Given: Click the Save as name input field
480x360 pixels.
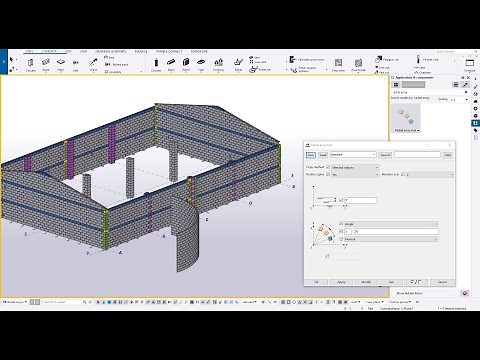Looking at the screenshot, I should (417, 155).
